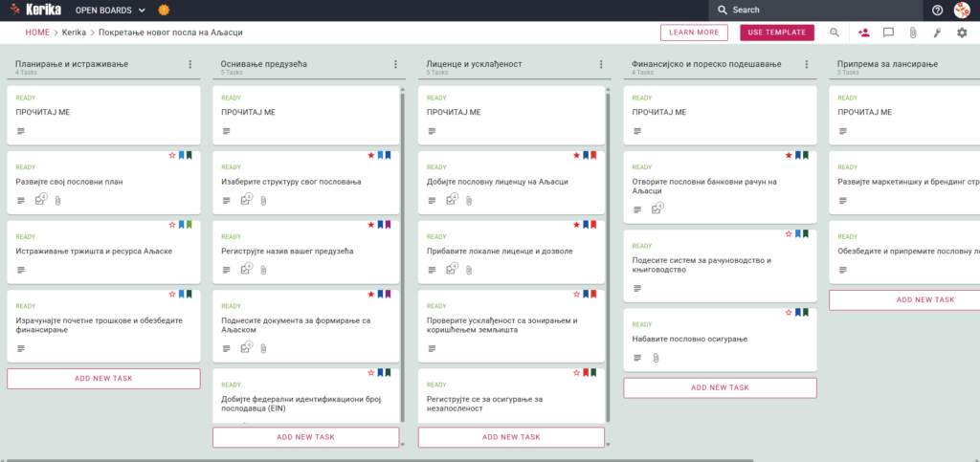Image resolution: width=980 pixels, height=462 pixels.
Task: Click scroll-down arrow in Оснивање предузећа column
Action: click(403, 445)
